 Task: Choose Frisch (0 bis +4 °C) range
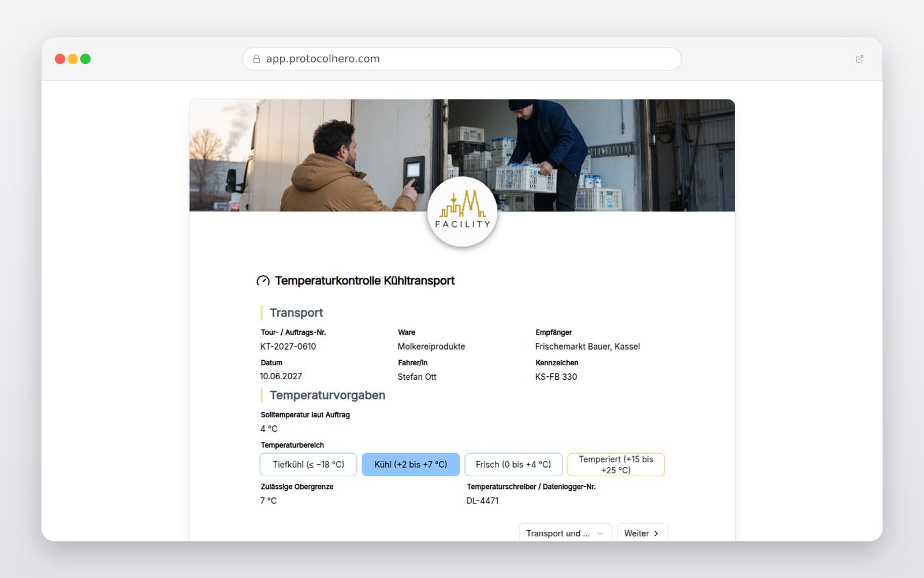513,465
